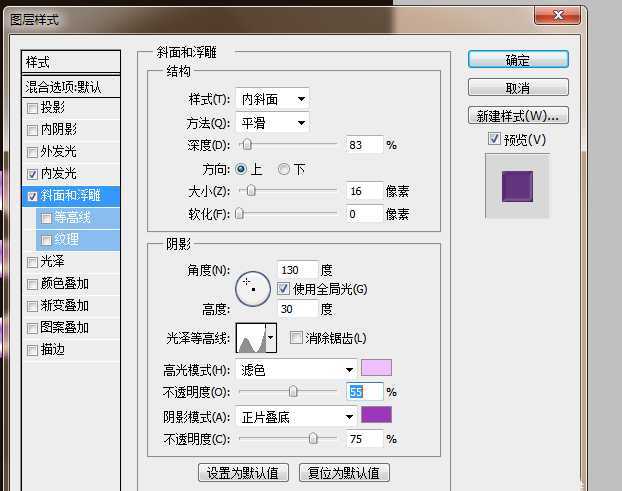Click the shadow color purple swatch

coord(376,414)
